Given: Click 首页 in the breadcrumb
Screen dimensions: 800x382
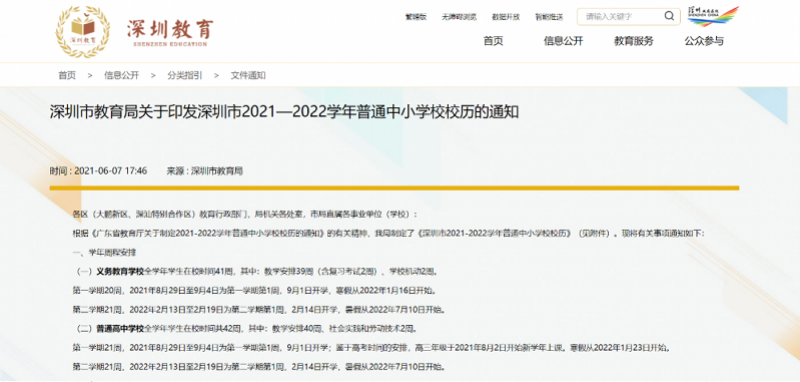Looking at the screenshot, I should (x=67, y=75).
